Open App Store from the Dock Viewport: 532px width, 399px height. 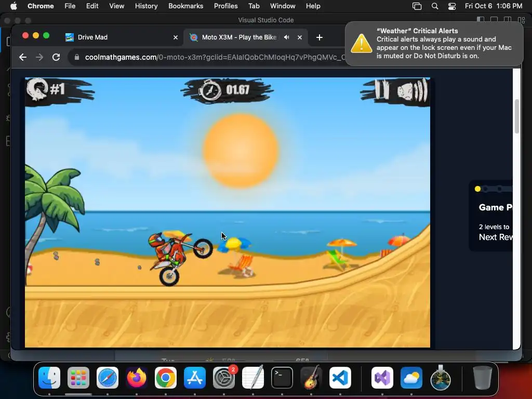(x=195, y=378)
